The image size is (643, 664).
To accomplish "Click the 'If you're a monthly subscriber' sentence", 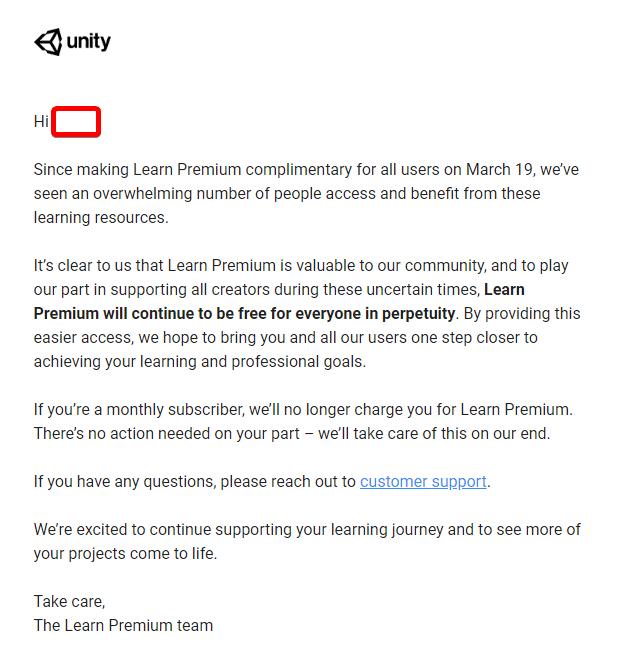I will tap(303, 410).
